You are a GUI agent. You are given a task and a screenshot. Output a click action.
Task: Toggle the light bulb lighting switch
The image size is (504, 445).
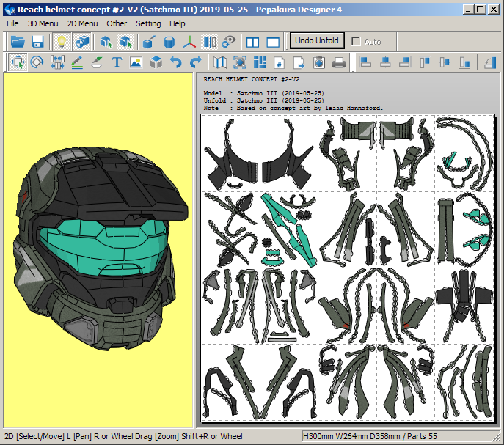tap(62, 42)
